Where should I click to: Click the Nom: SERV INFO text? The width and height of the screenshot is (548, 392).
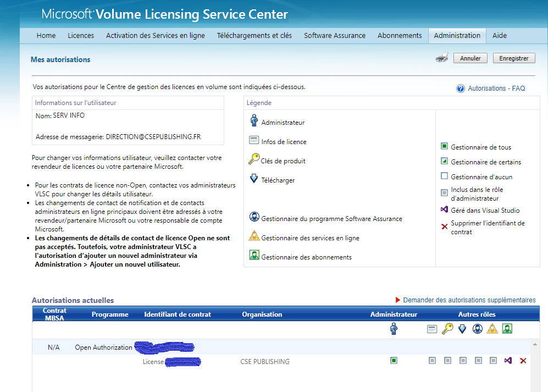click(x=60, y=115)
